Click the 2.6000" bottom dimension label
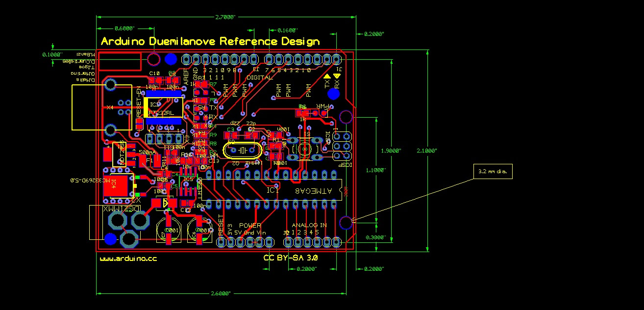644x310 pixels. tap(220, 293)
